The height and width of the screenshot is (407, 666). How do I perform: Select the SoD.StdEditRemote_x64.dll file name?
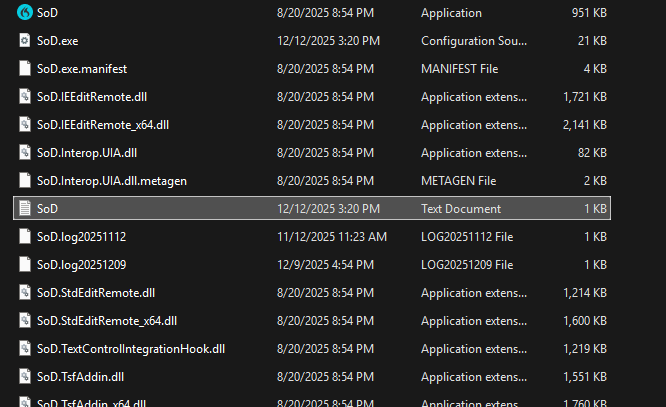click(106, 321)
